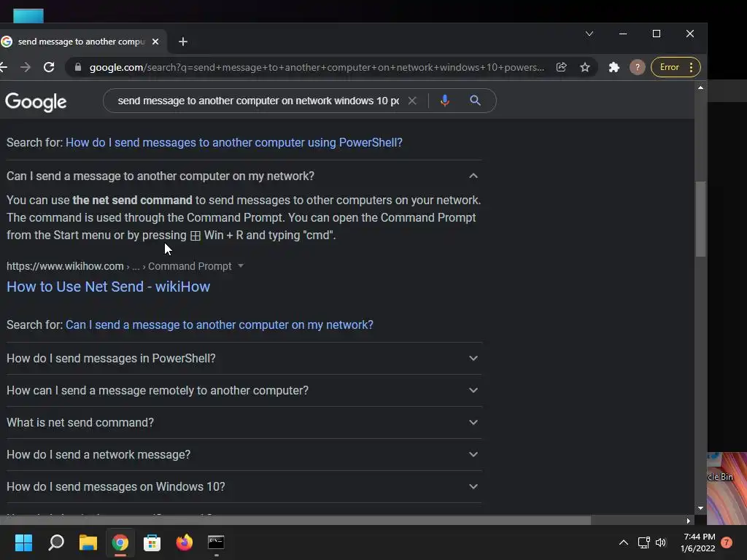Go to Google homepage logo
This screenshot has width=747, height=560.
(x=36, y=101)
